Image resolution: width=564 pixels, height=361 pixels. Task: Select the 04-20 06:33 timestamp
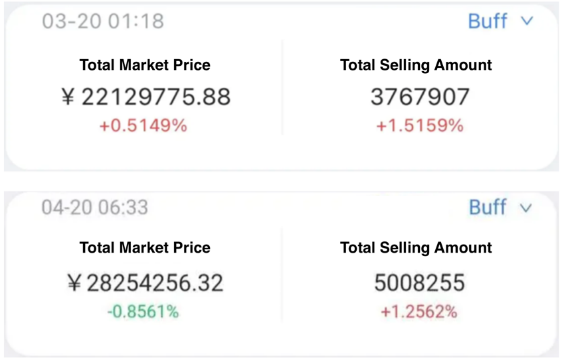[x=95, y=207]
